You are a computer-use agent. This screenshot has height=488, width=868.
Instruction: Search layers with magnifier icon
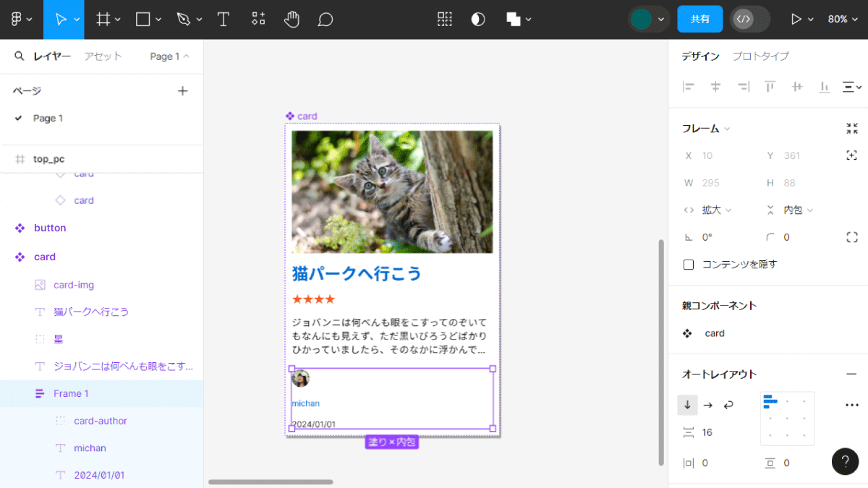click(20, 56)
